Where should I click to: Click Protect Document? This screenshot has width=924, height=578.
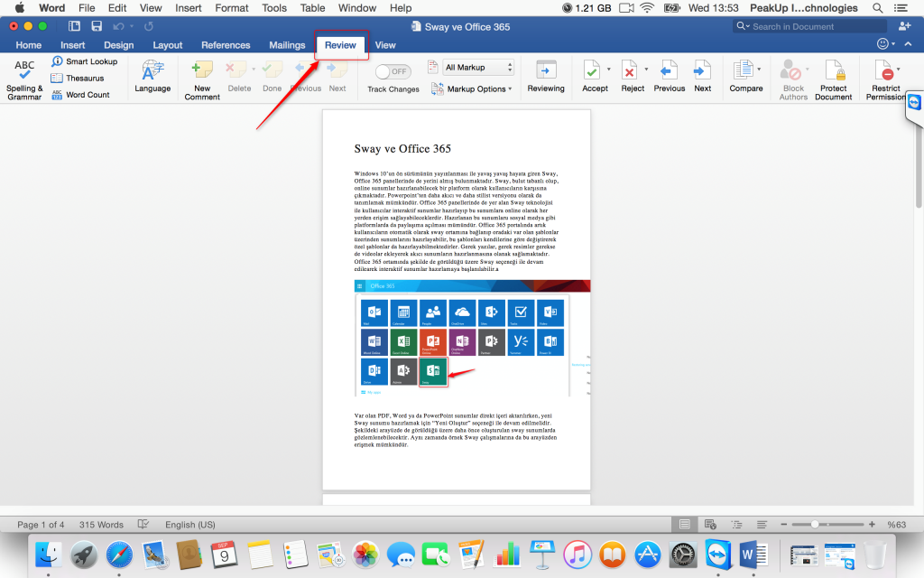pyautogui.click(x=833, y=79)
